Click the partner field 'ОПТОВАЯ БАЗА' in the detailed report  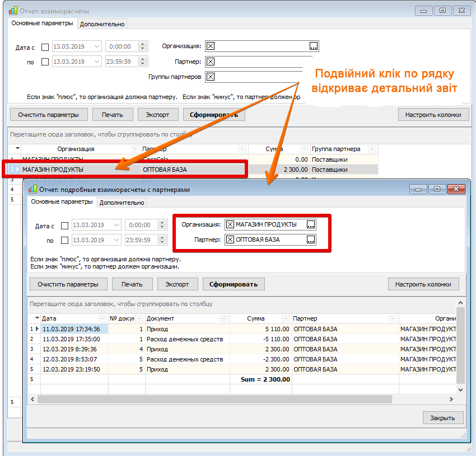click(x=270, y=239)
